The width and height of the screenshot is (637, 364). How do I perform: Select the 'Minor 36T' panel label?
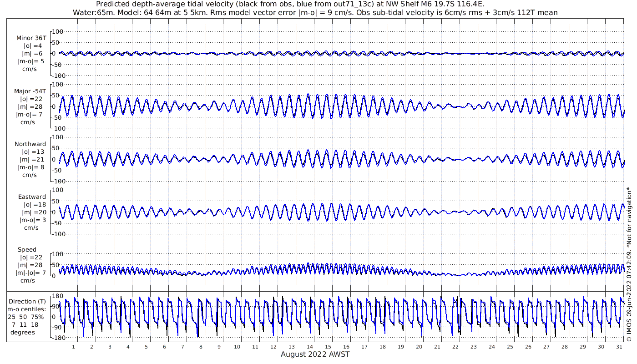tap(31, 38)
